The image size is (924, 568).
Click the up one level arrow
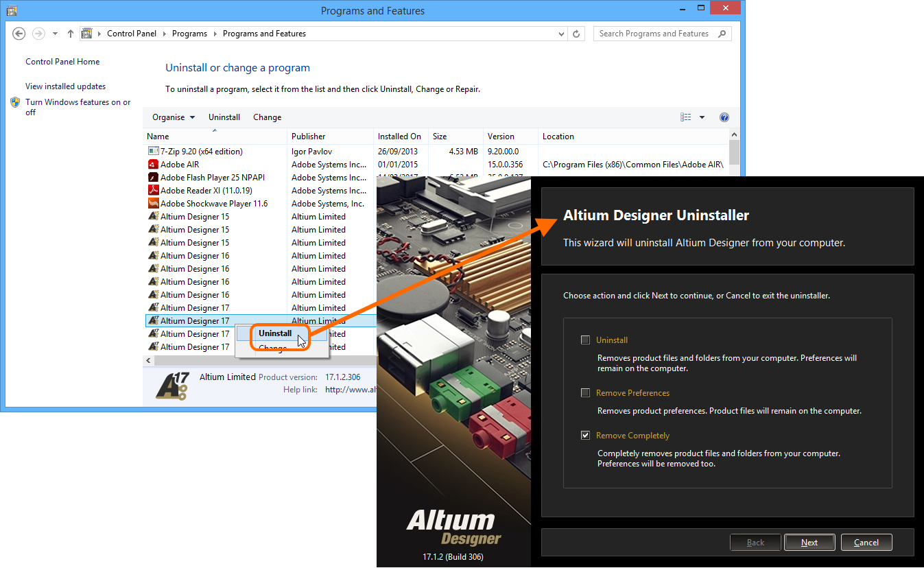71,34
